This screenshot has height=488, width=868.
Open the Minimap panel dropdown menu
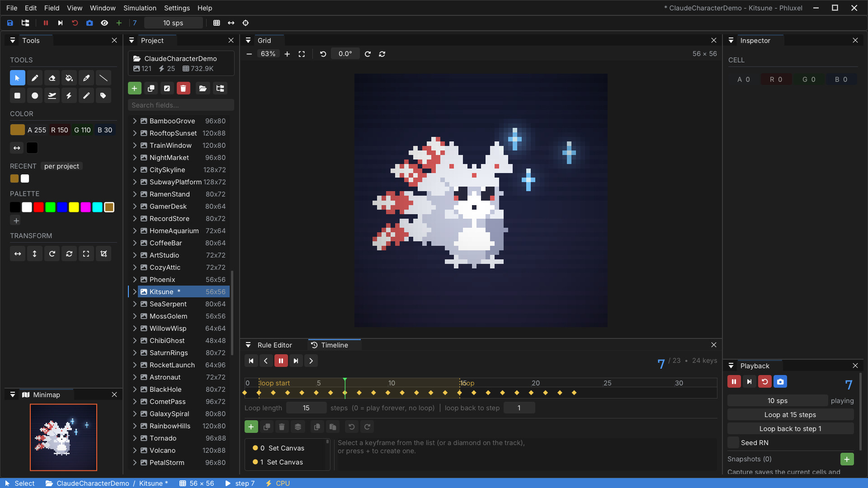pyautogui.click(x=13, y=394)
